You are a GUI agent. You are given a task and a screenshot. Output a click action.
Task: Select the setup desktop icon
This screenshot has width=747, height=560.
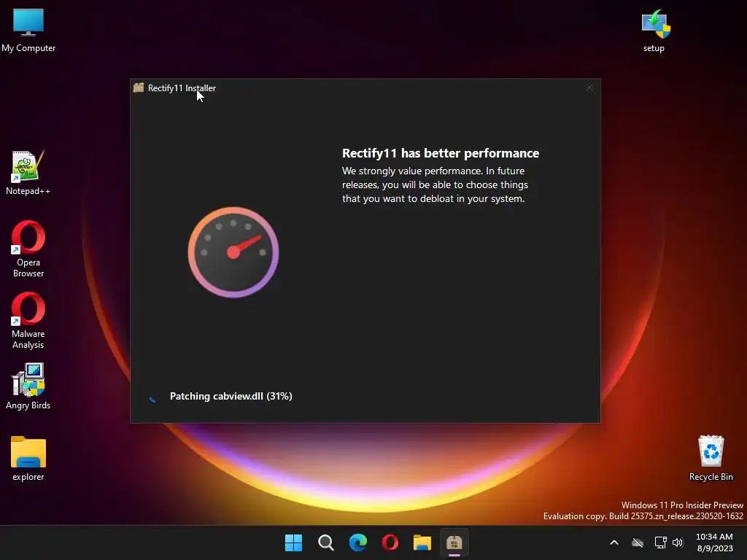(655, 31)
